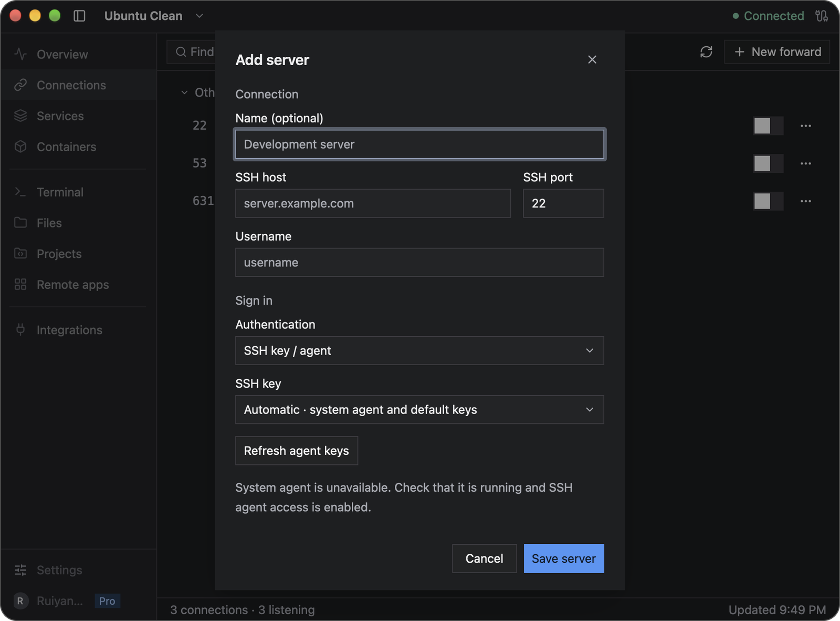Open the Ubuntu Clean server dropdown
This screenshot has width=840, height=621.
(154, 16)
